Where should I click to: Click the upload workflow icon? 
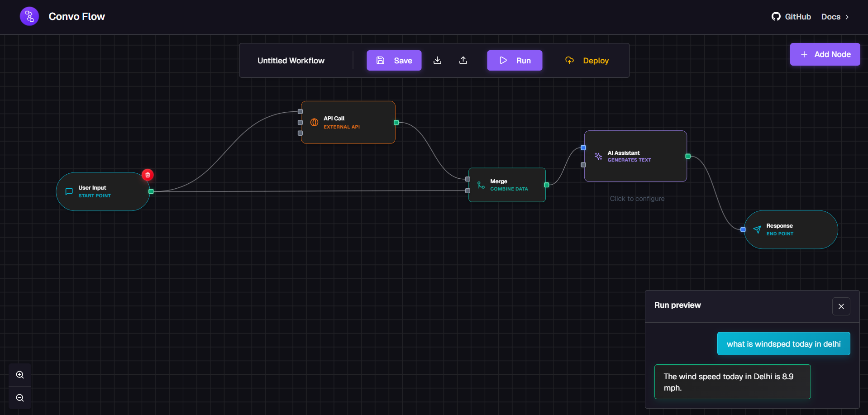pyautogui.click(x=463, y=60)
